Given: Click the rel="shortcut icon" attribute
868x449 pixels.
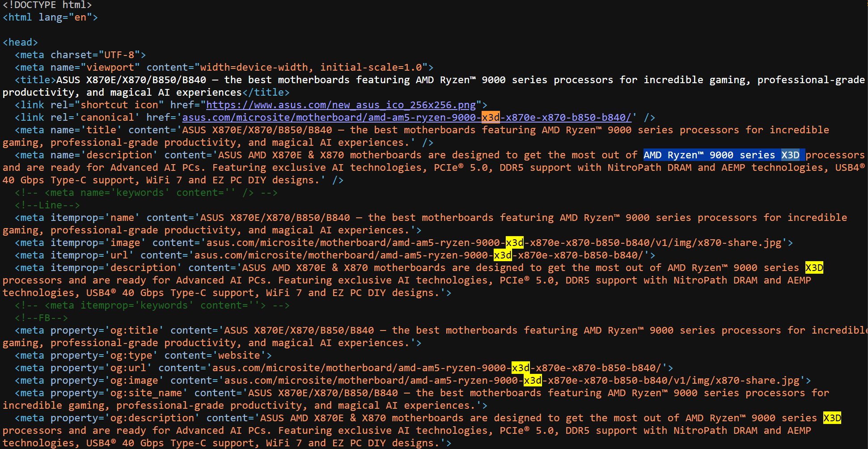Looking at the screenshot, I should click(107, 105).
